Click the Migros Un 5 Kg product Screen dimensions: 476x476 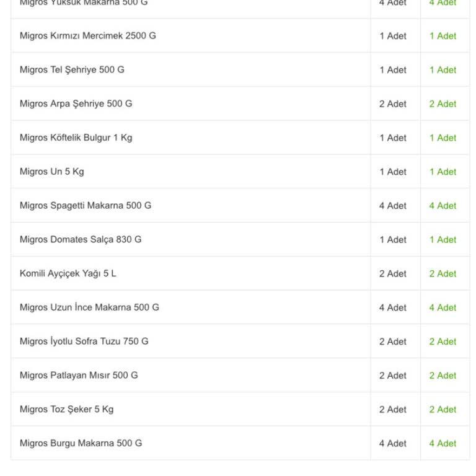pos(51,172)
